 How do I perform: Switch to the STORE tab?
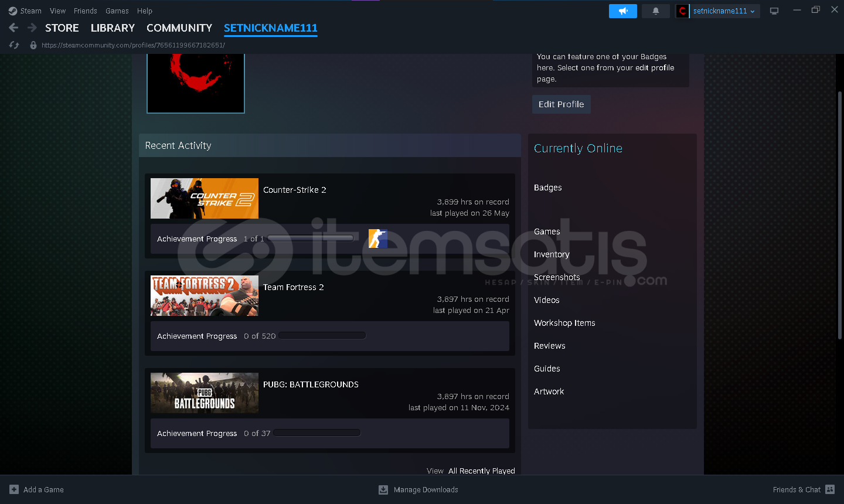62,28
